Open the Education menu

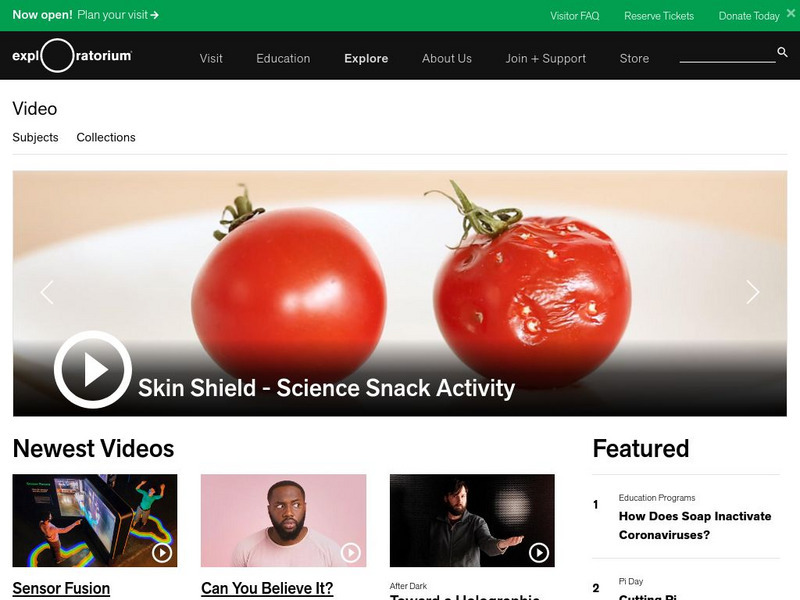tap(283, 59)
